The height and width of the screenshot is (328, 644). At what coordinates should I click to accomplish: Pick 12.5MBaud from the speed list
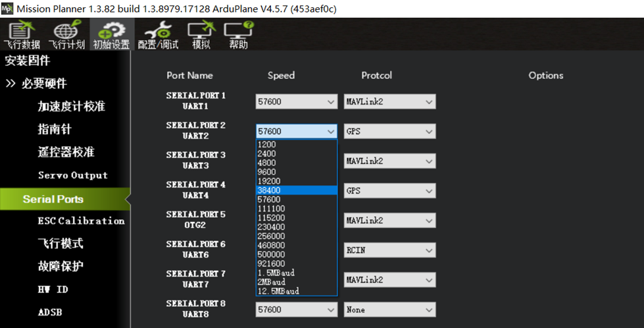click(278, 290)
